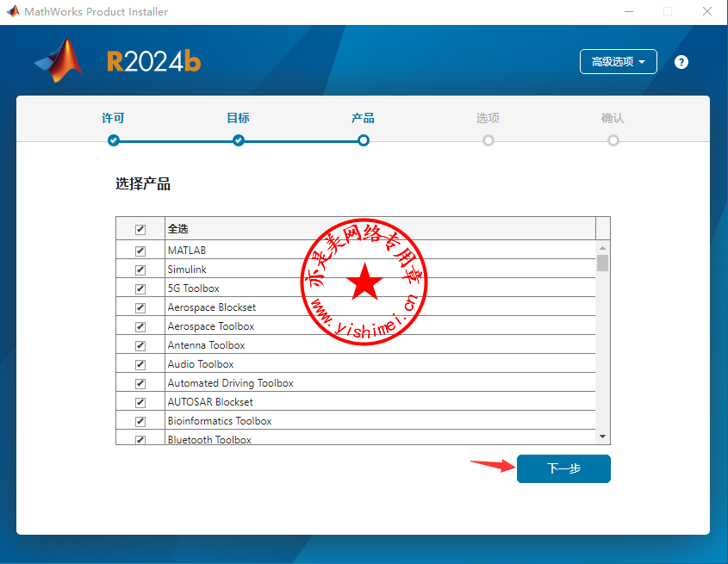728x564 pixels.
Task: Click the MathWorks icon in the title bar
Action: [x=13, y=11]
